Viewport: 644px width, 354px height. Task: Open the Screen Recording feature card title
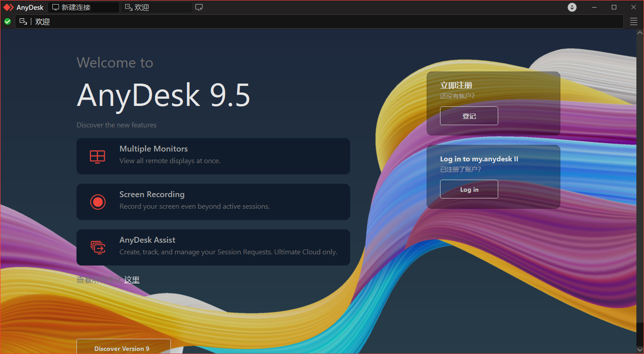[152, 194]
